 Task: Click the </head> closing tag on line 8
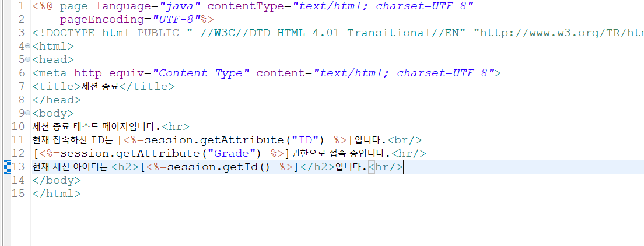56,100
